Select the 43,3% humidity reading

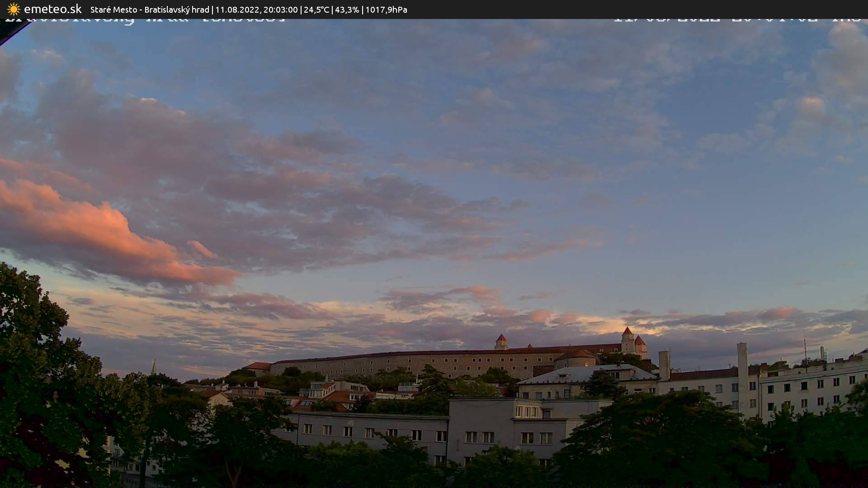click(x=347, y=9)
